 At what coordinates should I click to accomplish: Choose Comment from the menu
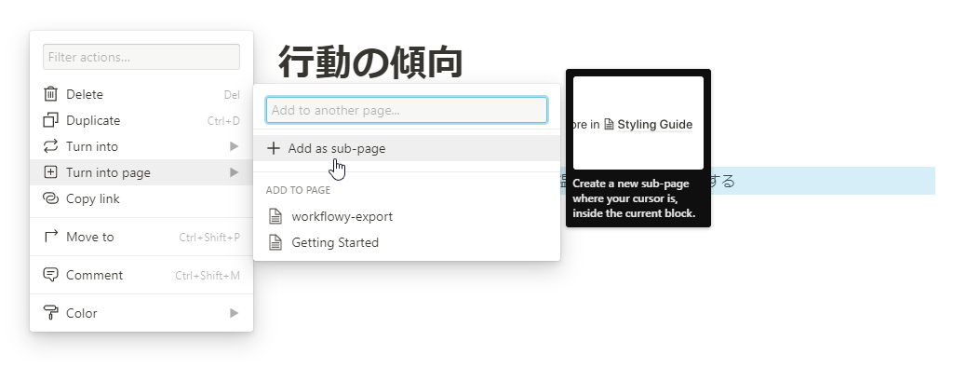point(141,275)
